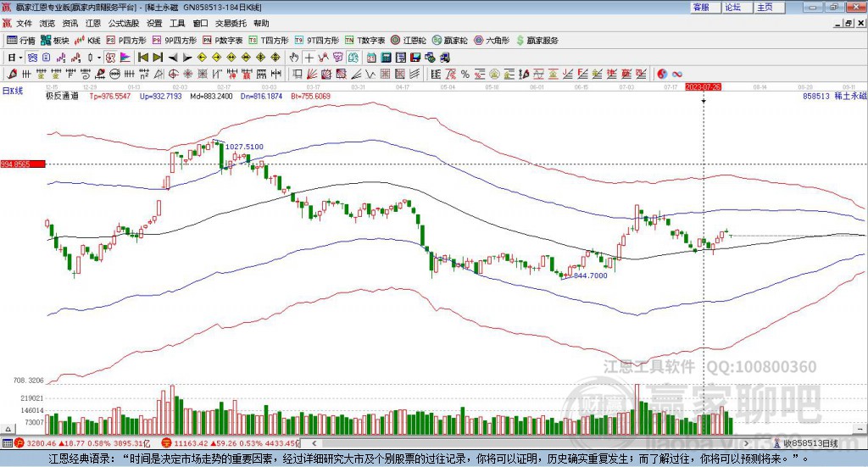Toggle the 极反 channel indicator button
Image resolution: width=868 pixels, height=467 pixels.
(110, 58)
